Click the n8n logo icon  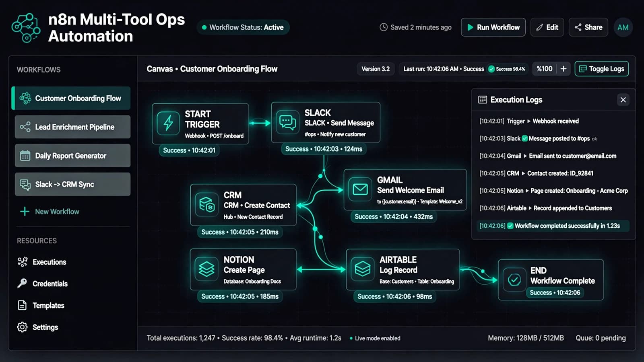click(x=26, y=28)
